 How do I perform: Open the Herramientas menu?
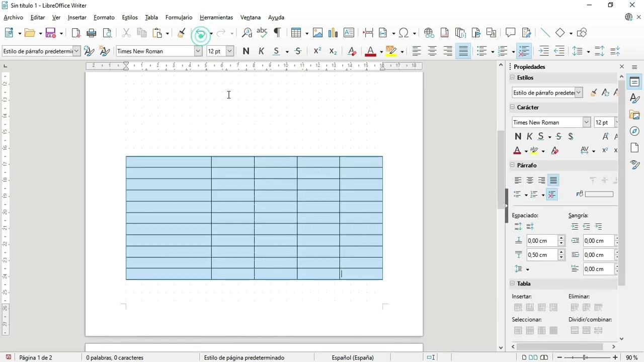(x=216, y=18)
